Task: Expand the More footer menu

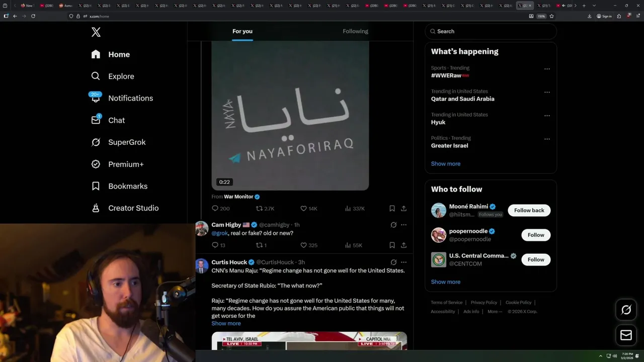Action: pos(495,311)
